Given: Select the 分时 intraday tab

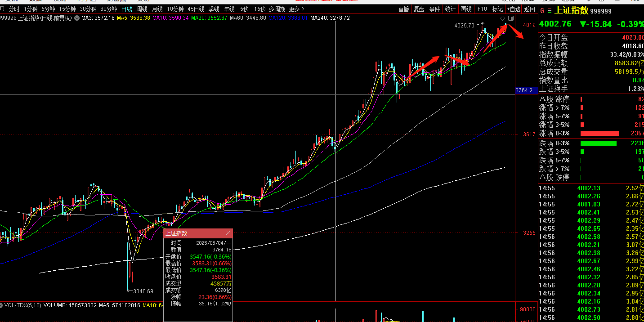Looking at the screenshot, I should [x=14, y=9].
